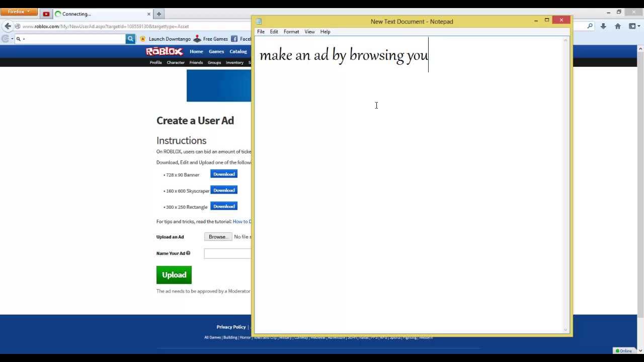Close the Connecting tab

coord(149,14)
